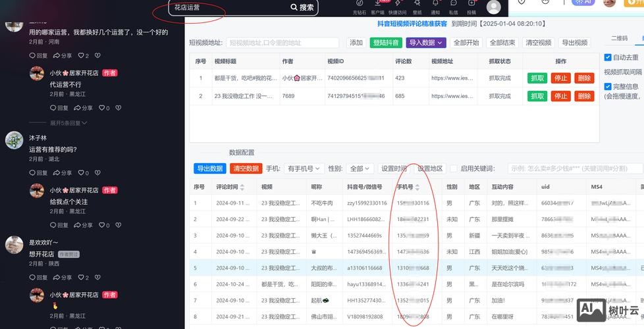Click the keyword input field with the 示例 placeholder
Viewport: 644px width, 329px height.
[575, 168]
